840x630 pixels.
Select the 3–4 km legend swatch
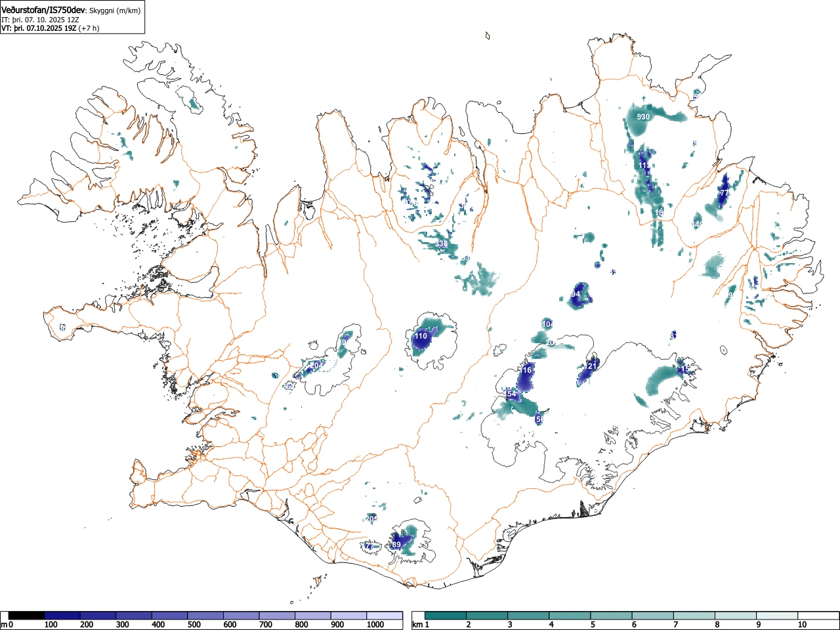pos(528,616)
